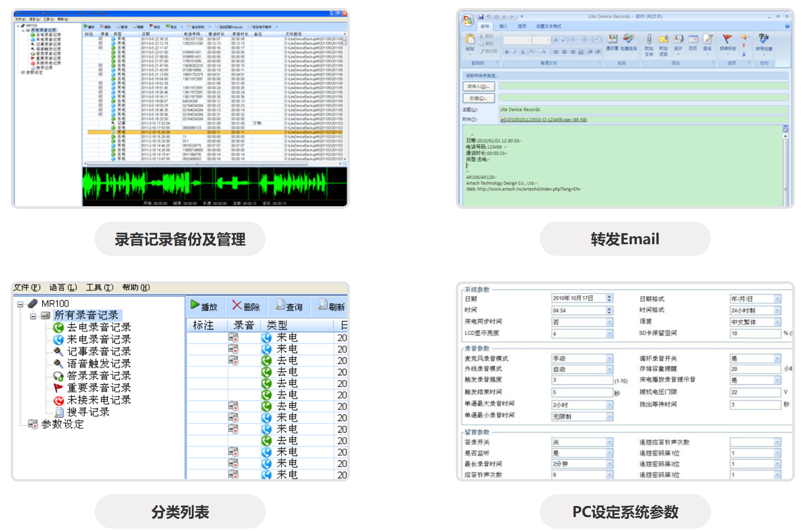This screenshot has height=532, width=809.
Task: Click the Save icon in email quick access bar
Action: [x=481, y=17]
